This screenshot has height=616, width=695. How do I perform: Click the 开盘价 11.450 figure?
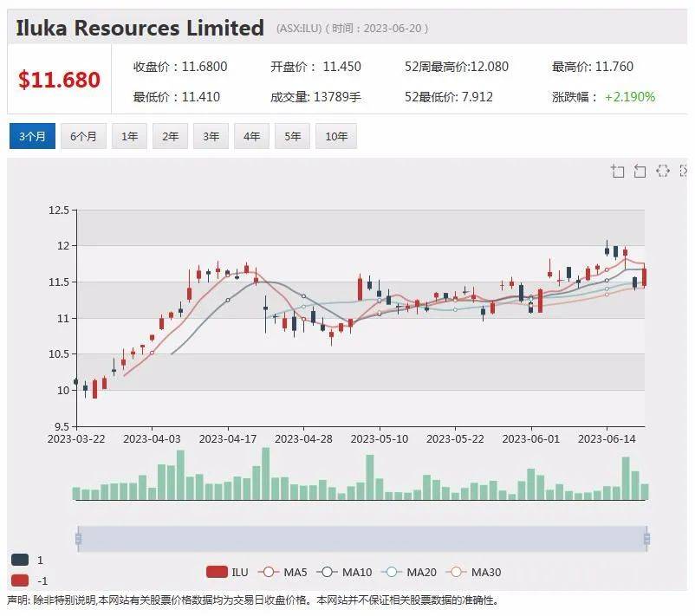(x=315, y=67)
